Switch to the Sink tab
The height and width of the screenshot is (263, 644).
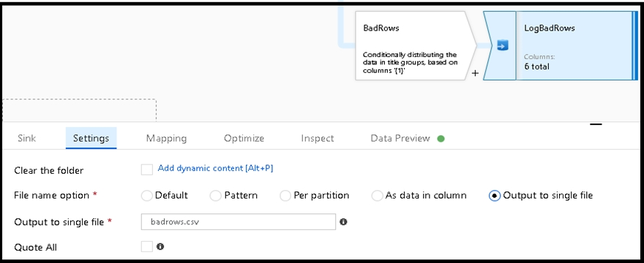point(26,138)
